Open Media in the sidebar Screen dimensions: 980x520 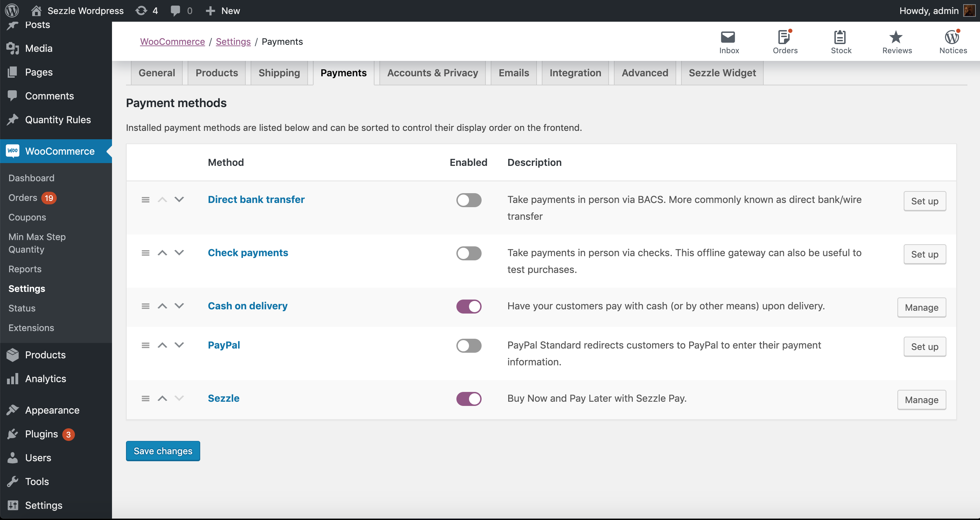[x=56, y=48]
